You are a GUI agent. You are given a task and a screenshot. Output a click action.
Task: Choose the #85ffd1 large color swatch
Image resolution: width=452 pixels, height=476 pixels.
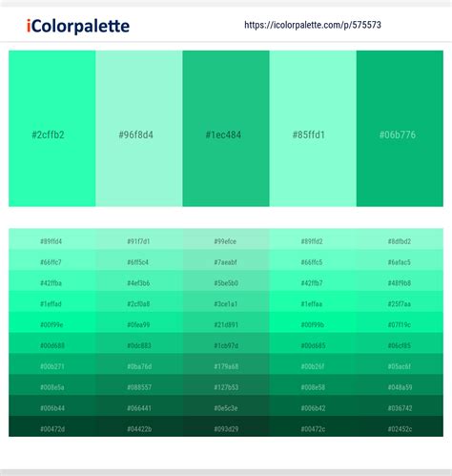coord(313,129)
